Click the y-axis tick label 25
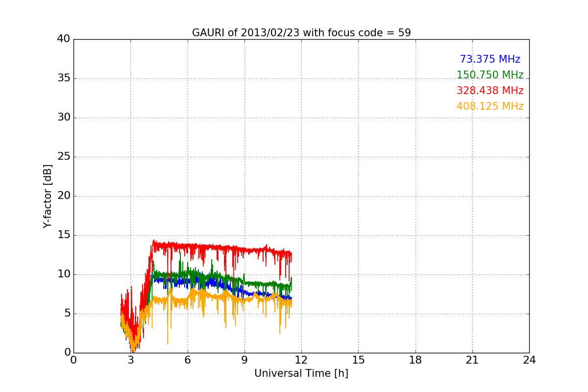Viewport: 588px width, 392px height. click(x=64, y=157)
